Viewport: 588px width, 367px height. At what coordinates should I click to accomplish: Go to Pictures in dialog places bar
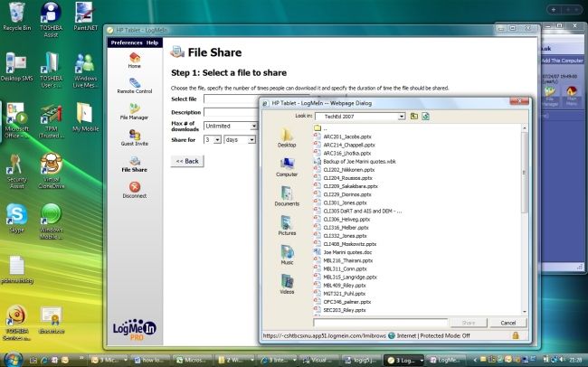[287, 225]
